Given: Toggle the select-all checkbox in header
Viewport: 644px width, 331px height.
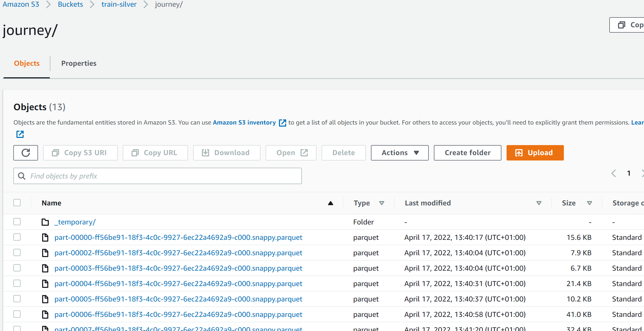Looking at the screenshot, I should pos(17,203).
